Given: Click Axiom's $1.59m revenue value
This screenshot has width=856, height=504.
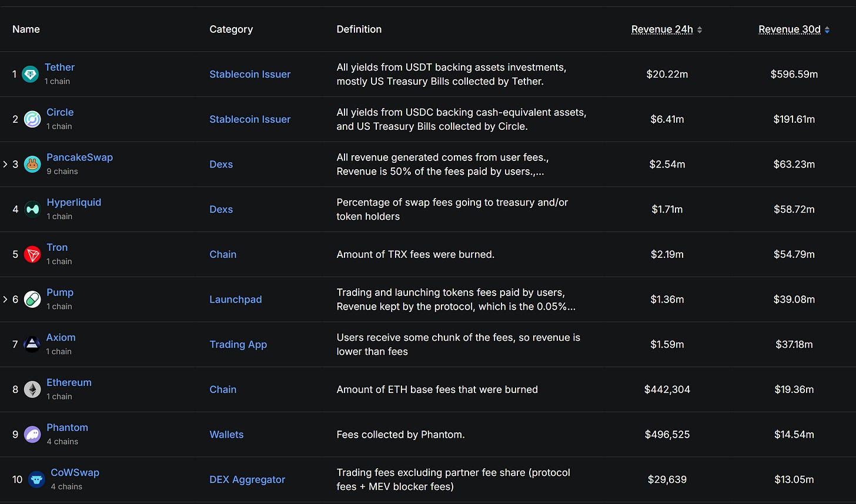Looking at the screenshot, I should point(667,344).
